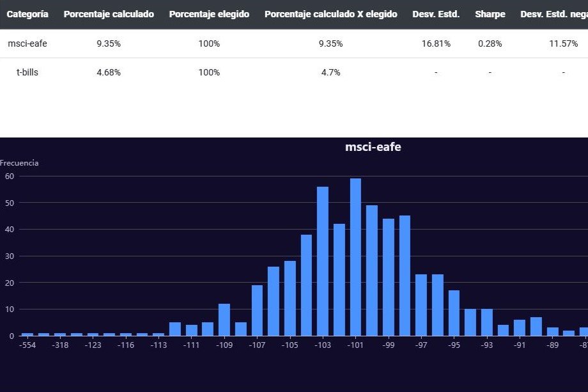Click the tallest histogram bar at -101
Image resolution: width=588 pixels, height=392 pixels.
coord(355,257)
